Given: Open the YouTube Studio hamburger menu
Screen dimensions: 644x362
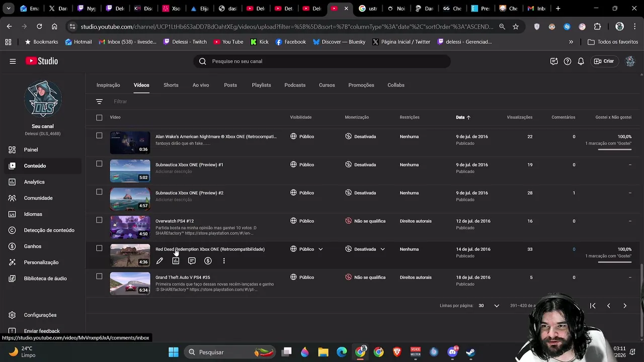Looking at the screenshot, I should tap(13, 61).
